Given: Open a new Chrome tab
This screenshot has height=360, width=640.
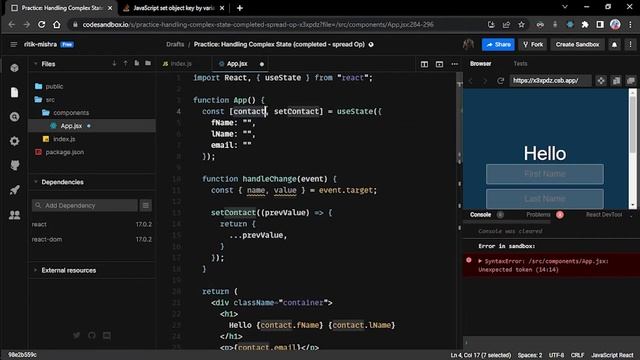Looking at the screenshot, I should point(240,8).
